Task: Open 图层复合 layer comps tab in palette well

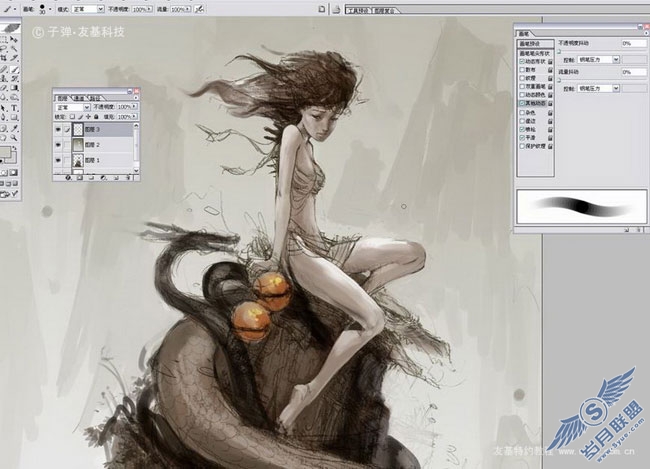Action: coord(386,10)
